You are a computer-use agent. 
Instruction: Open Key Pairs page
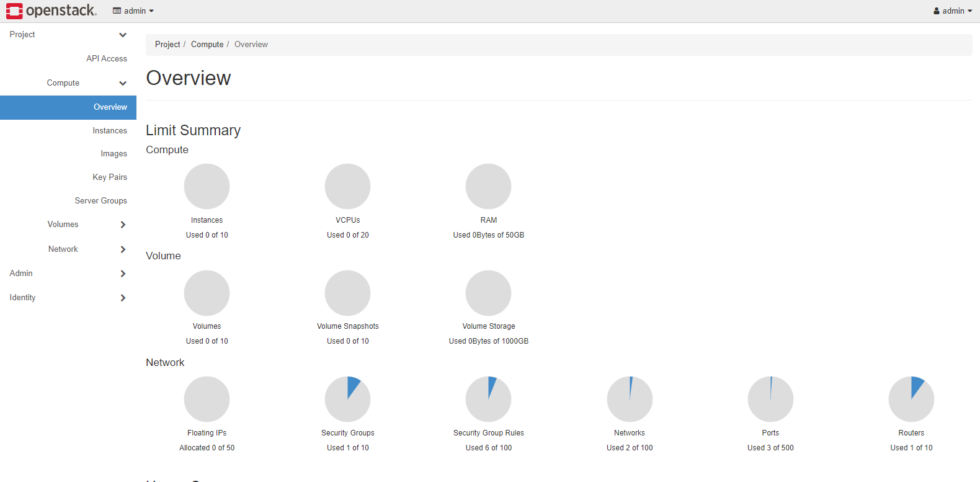click(x=110, y=177)
